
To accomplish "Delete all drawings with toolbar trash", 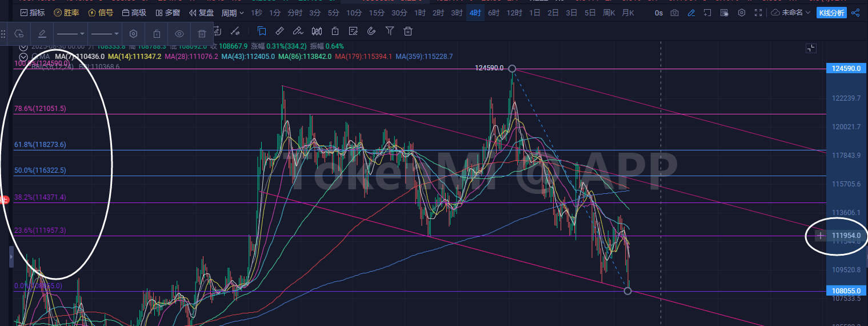I will 408,31.
